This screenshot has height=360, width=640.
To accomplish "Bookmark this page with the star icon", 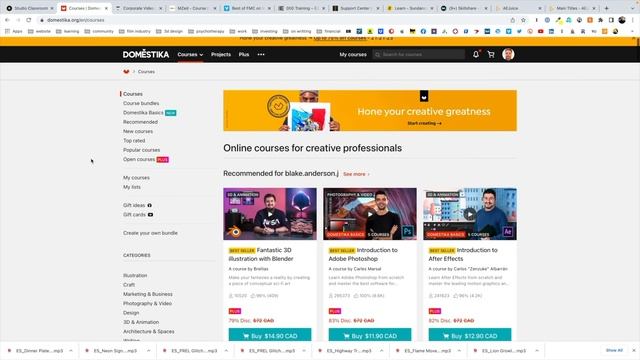I will (x=523, y=20).
